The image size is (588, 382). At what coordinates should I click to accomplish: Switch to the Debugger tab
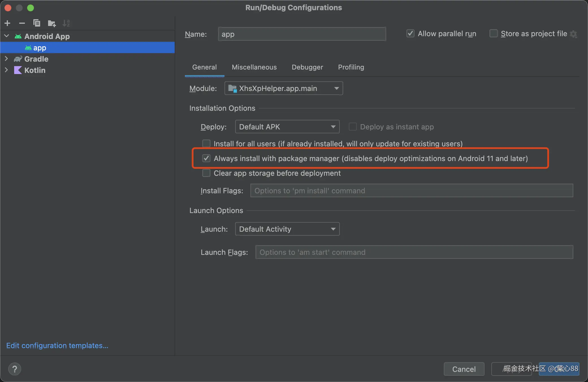[x=307, y=67]
